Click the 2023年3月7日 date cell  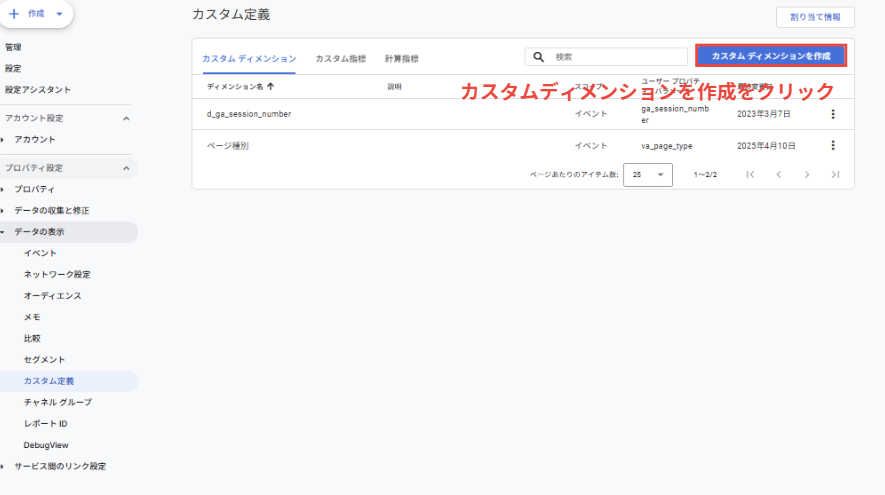pyautogui.click(x=764, y=114)
